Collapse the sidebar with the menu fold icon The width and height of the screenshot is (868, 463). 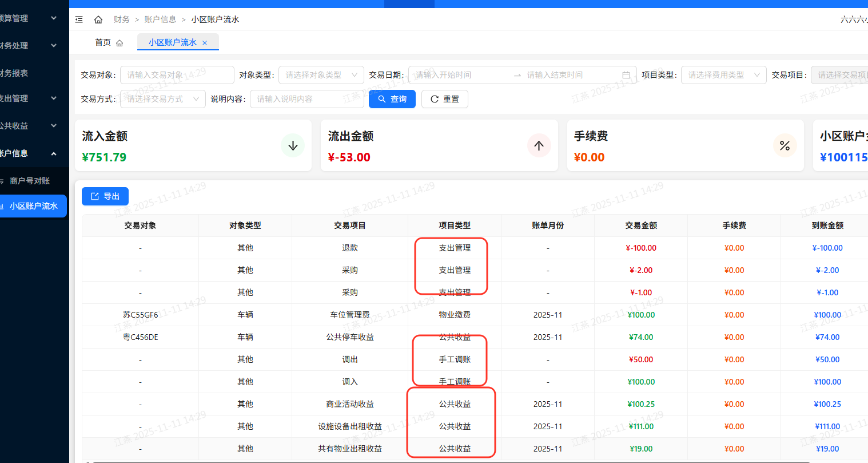(x=79, y=19)
